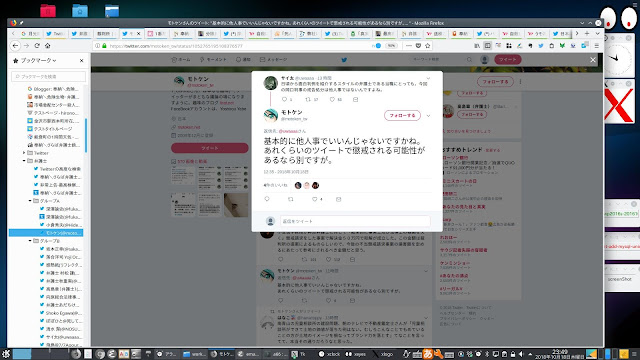Open the profile three-dot more menu
The width and height of the screenshot is (640, 360).
(x=520, y=82)
